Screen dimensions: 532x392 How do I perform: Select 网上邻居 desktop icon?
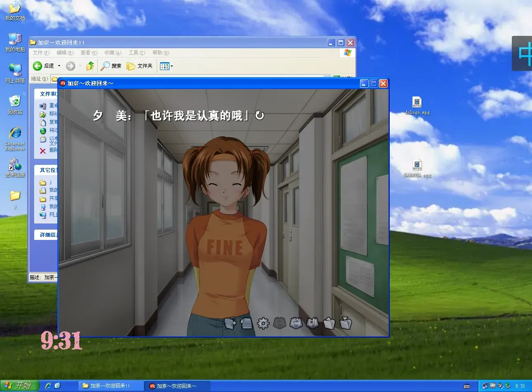click(x=15, y=73)
